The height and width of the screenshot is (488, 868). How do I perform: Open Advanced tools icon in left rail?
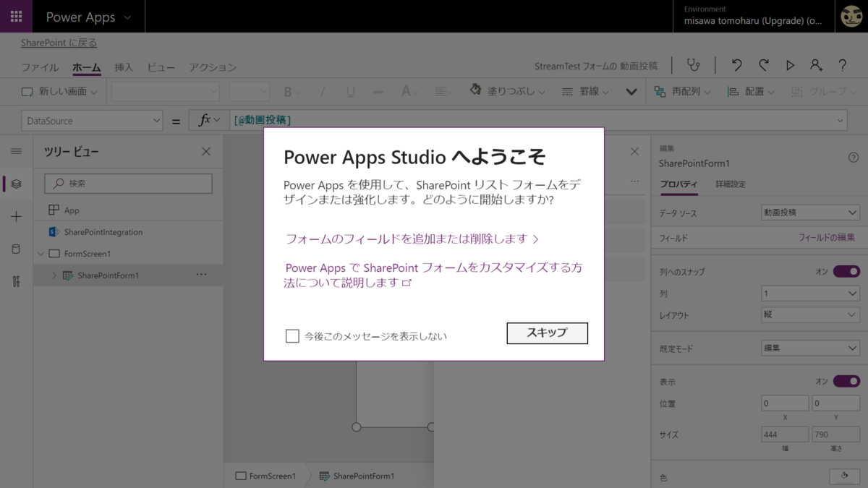pyautogui.click(x=16, y=282)
